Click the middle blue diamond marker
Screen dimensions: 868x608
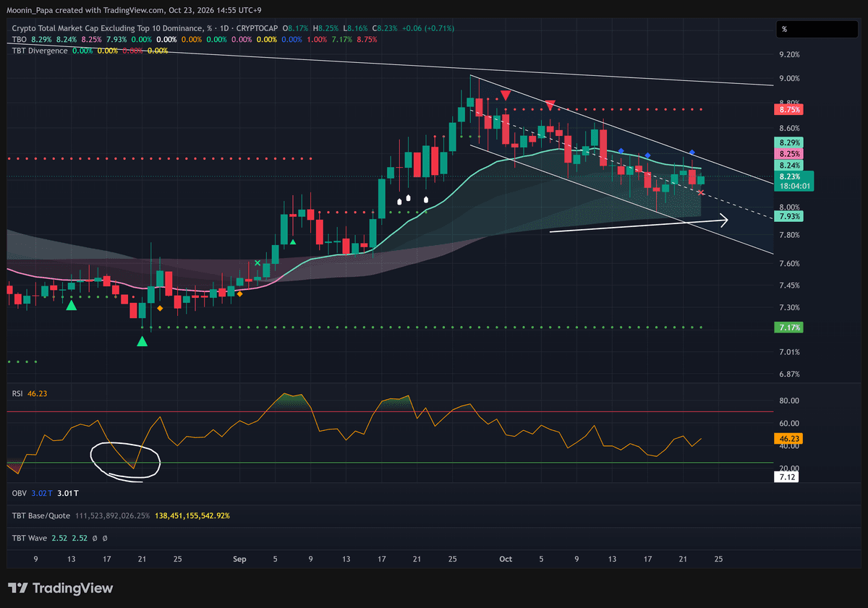point(647,155)
